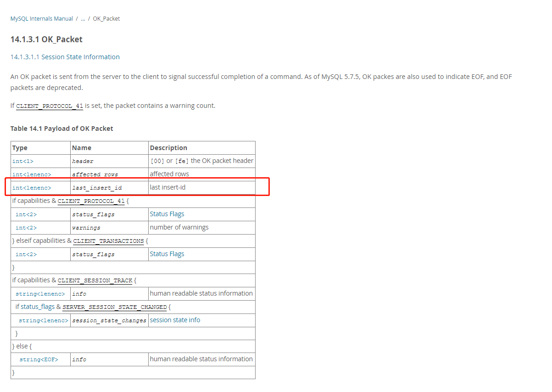Click Status Flags under CLIENT_TRANSACTIONS branch

click(x=166, y=254)
